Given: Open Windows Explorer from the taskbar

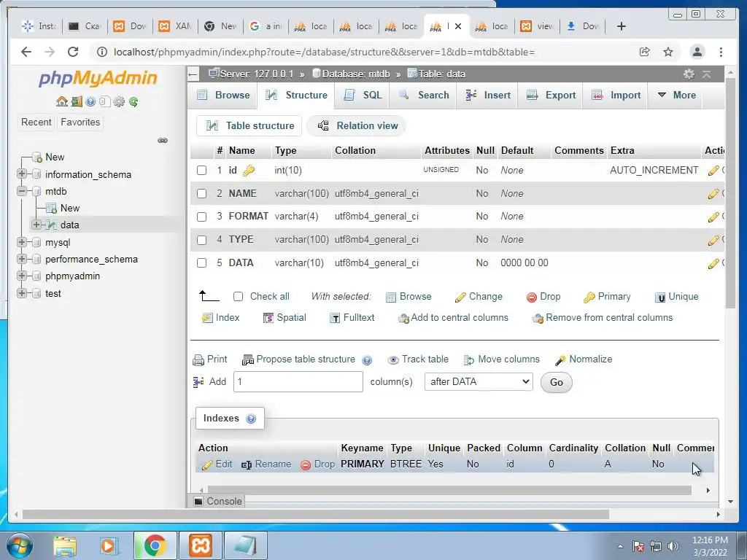Looking at the screenshot, I should pyautogui.click(x=65, y=545).
